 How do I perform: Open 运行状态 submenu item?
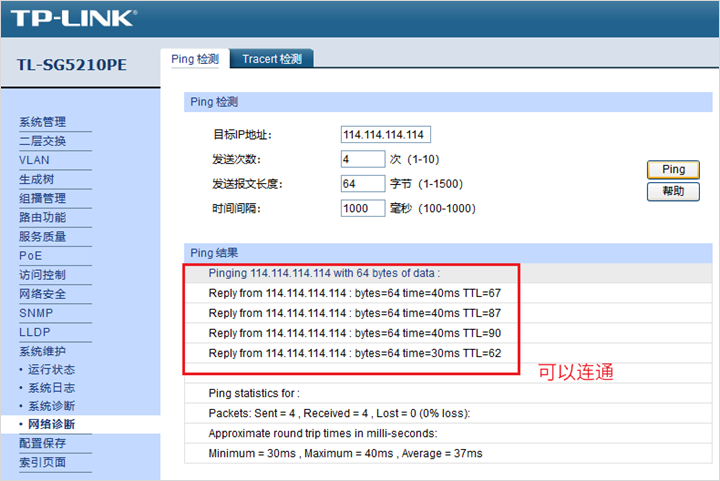[x=51, y=369]
